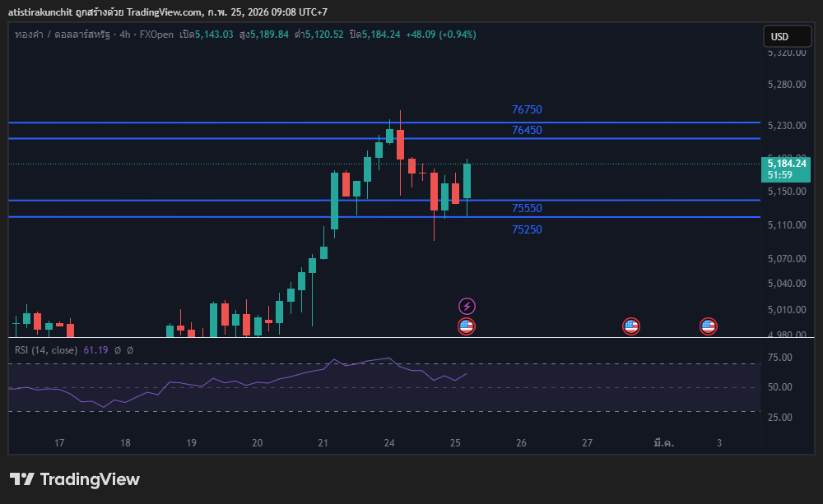The height and width of the screenshot is (504, 823).
Task: Select the 75550 support level label
Action: click(x=527, y=209)
